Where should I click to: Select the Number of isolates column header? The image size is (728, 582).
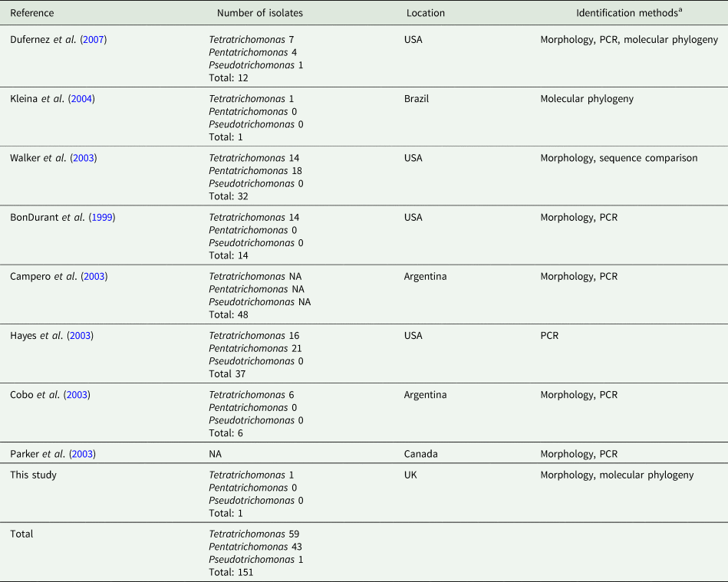click(x=259, y=13)
